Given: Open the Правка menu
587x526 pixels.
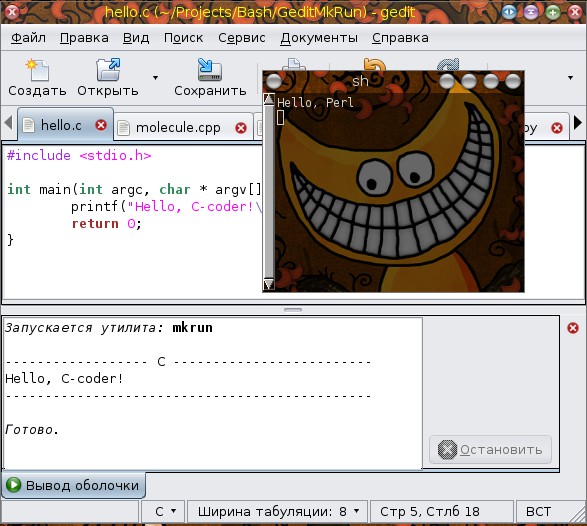Looking at the screenshot, I should pos(84,38).
